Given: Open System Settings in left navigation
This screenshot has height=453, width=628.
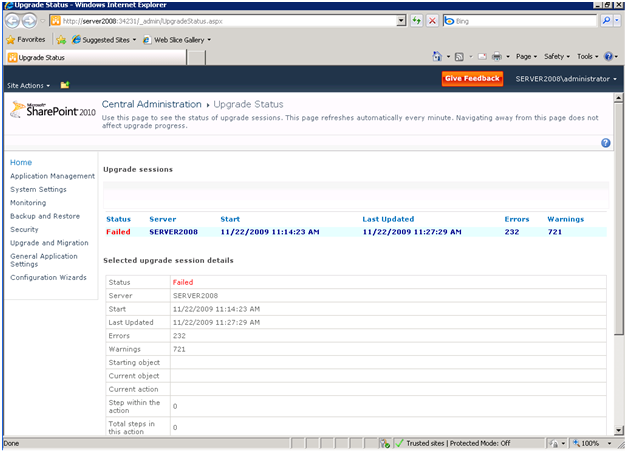Looking at the screenshot, I should (x=38, y=189).
